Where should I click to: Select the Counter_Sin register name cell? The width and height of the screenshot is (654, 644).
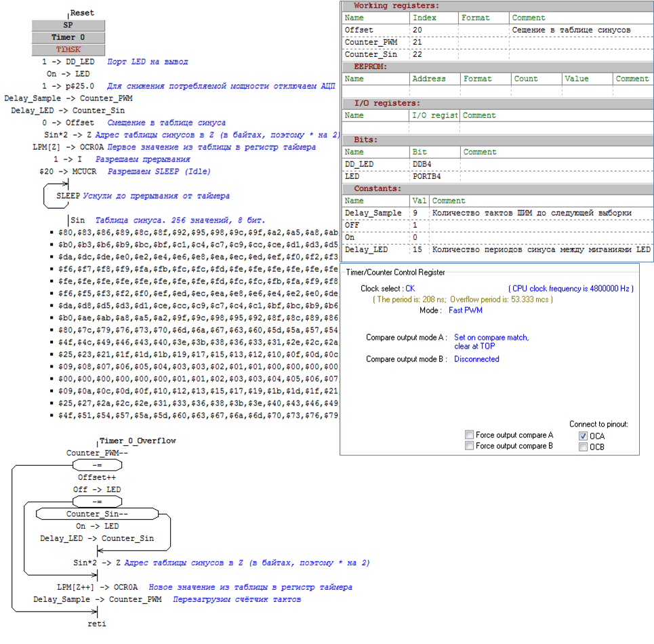tap(376, 54)
